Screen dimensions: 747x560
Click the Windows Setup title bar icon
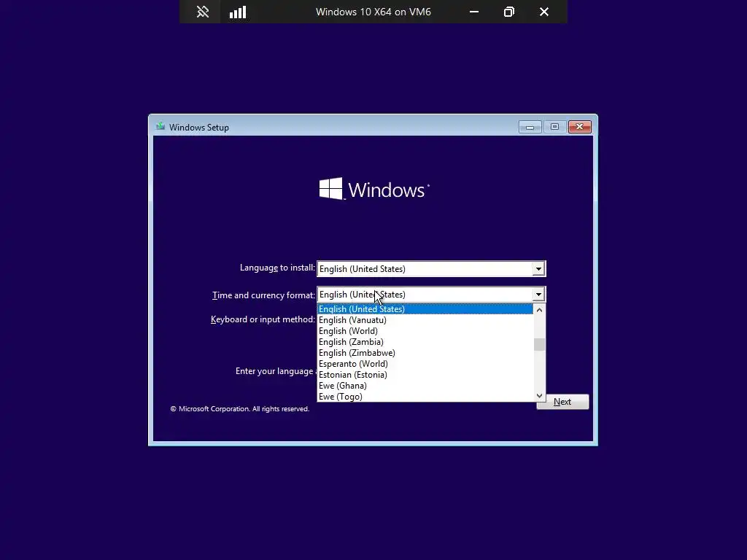(x=160, y=127)
